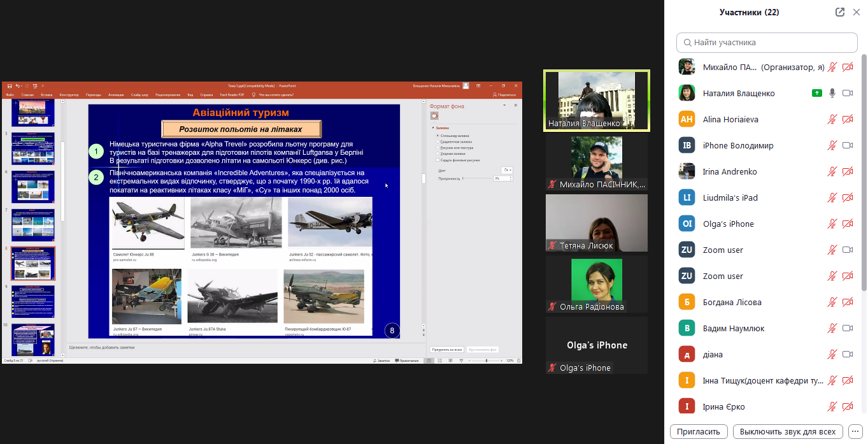Open the Анимация ribbon tab
This screenshot has width=868, height=444.
[116, 94]
